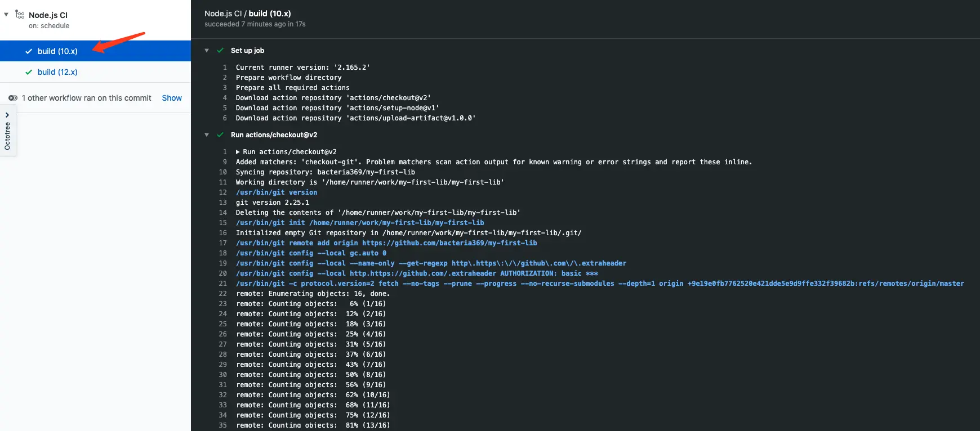Click the 'on: schedule' trigger label
Screen dimensions: 980x431
tap(49, 26)
